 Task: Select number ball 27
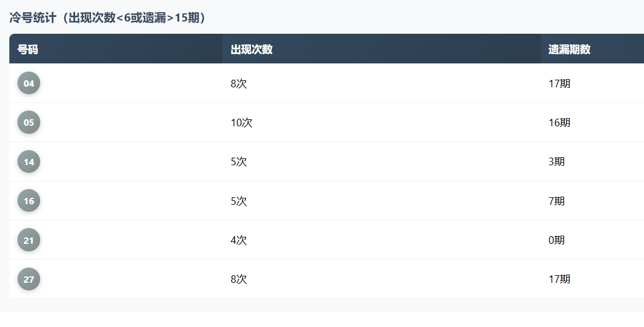[x=29, y=279]
